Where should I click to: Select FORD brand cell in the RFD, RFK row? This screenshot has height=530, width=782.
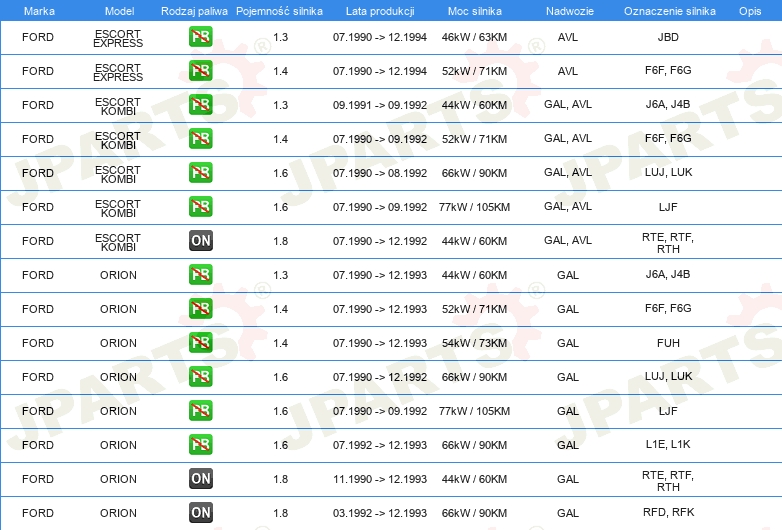[38, 513]
